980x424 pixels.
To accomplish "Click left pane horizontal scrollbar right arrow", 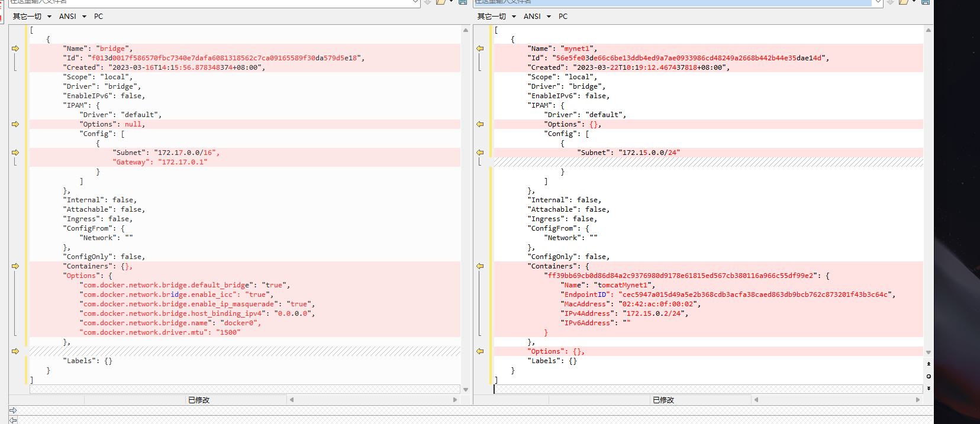I will [455, 400].
